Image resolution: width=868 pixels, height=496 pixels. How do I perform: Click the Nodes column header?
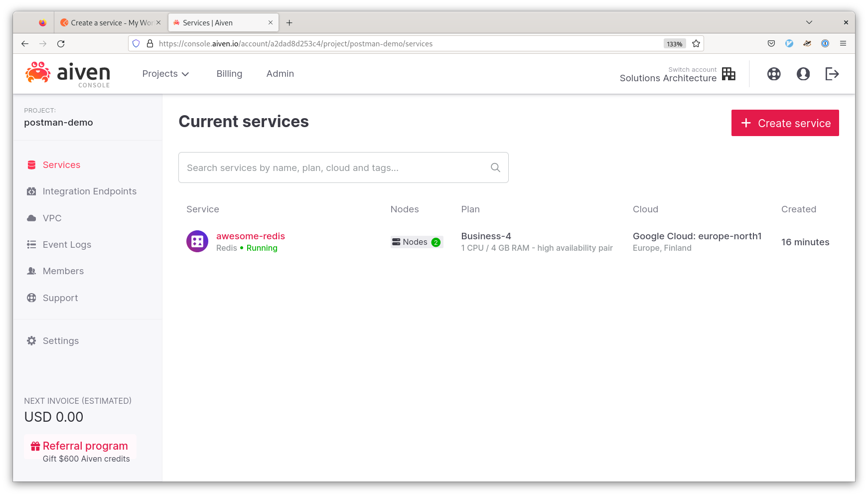point(405,209)
